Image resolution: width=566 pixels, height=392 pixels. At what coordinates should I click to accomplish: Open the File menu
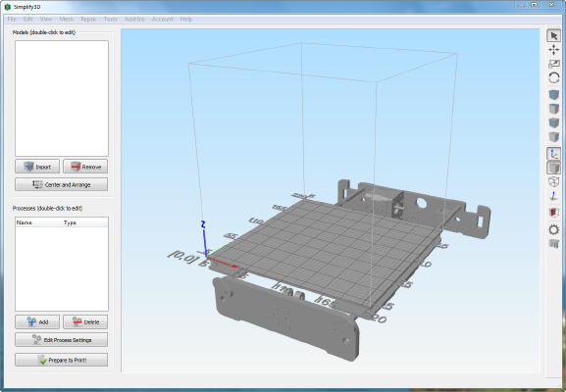tap(12, 20)
